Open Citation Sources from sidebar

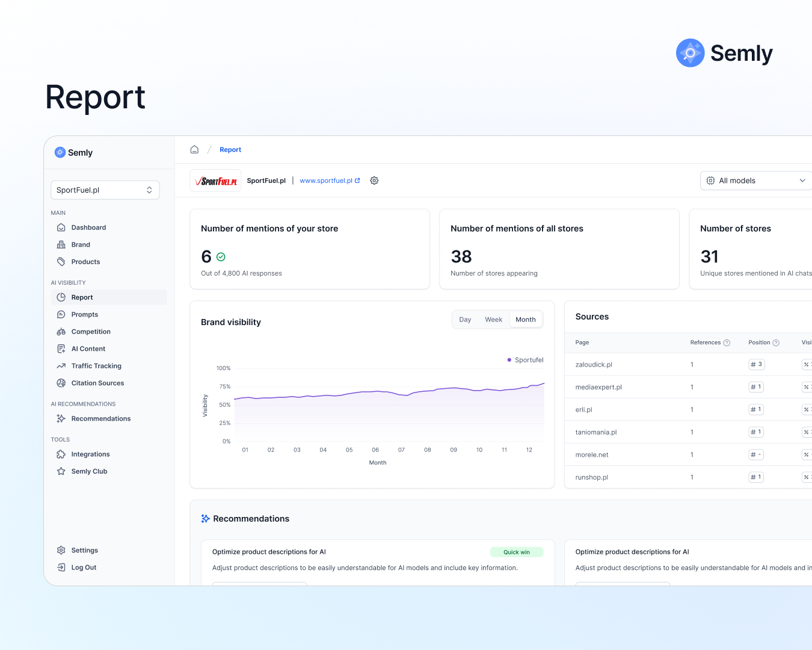[x=97, y=383]
